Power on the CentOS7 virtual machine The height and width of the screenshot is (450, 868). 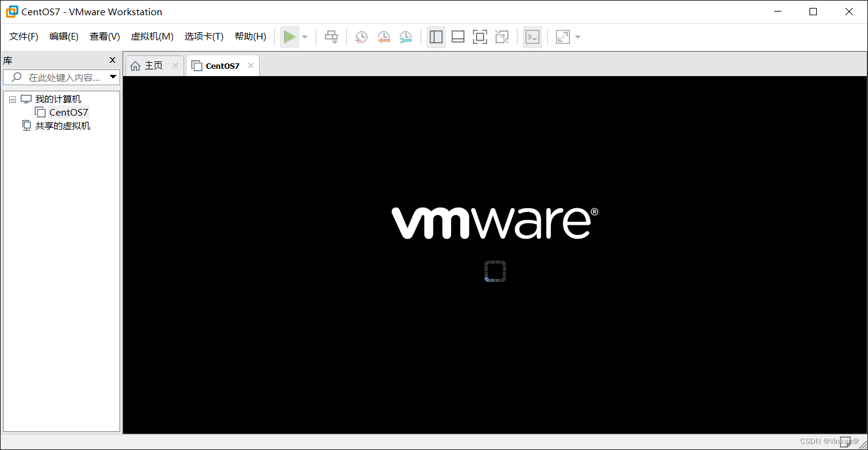coord(290,37)
